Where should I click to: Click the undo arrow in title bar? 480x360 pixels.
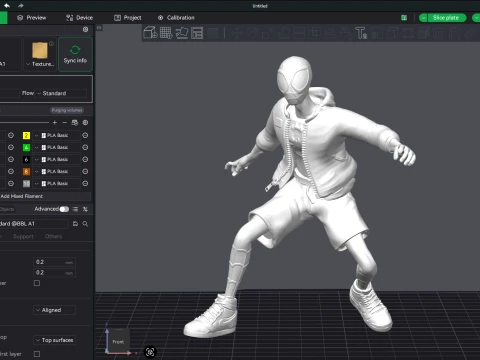7,5
